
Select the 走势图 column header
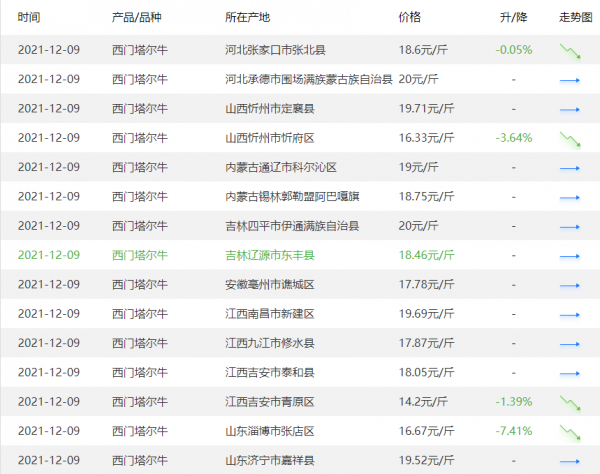pyautogui.click(x=575, y=18)
